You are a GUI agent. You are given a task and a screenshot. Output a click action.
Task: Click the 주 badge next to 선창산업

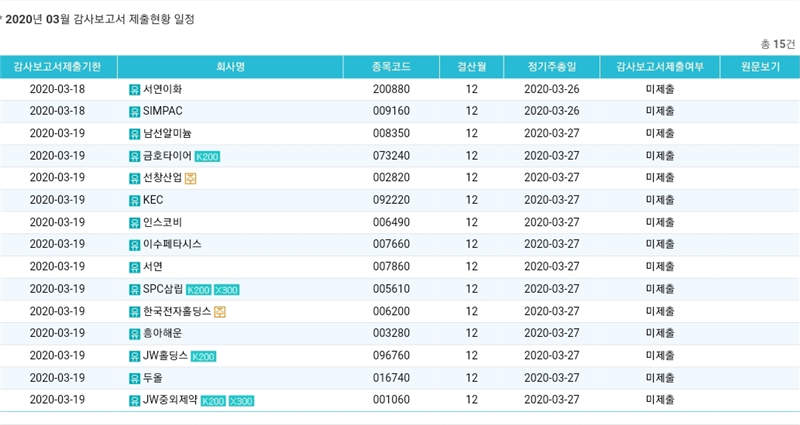(190, 179)
